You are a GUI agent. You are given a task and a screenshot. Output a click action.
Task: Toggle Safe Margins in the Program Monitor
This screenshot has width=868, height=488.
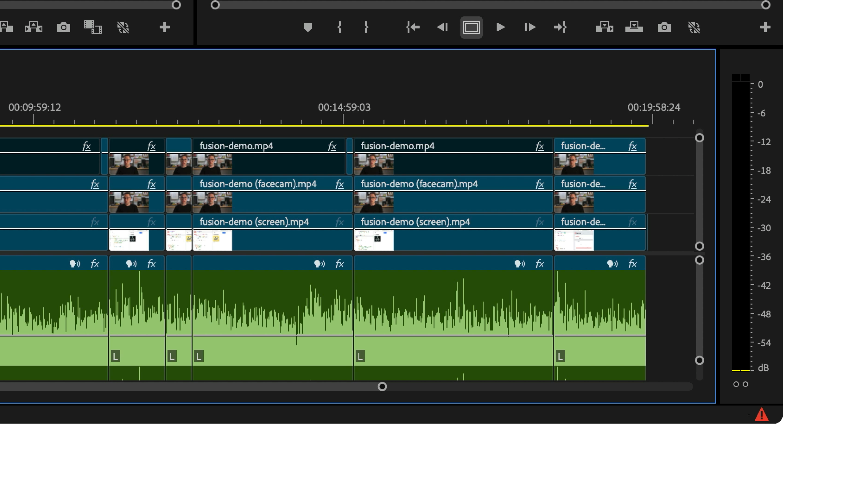(471, 27)
